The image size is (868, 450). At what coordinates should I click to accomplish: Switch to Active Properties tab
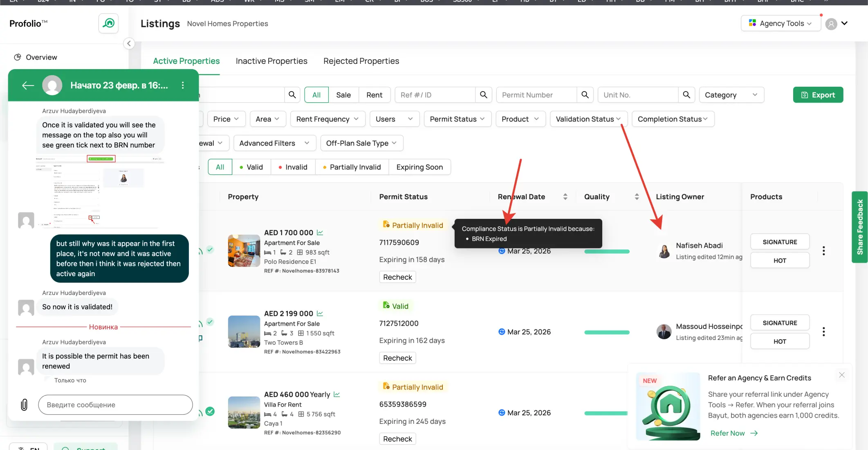[186, 61]
